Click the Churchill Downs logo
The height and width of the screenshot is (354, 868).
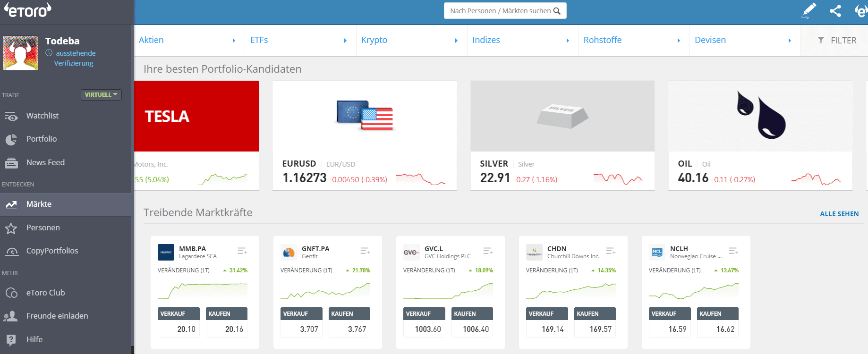[x=534, y=252]
